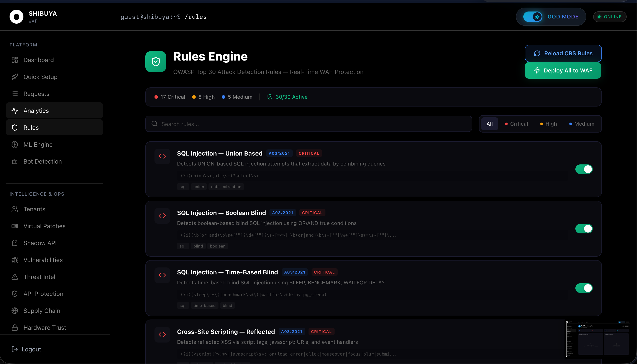Image resolution: width=637 pixels, height=364 pixels.
Task: Click the ML Engine brain icon
Action: (15, 144)
